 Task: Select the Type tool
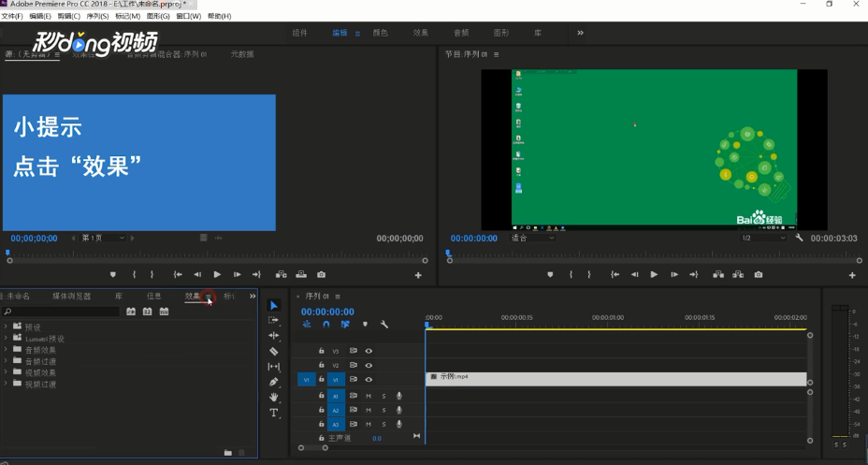pyautogui.click(x=273, y=413)
